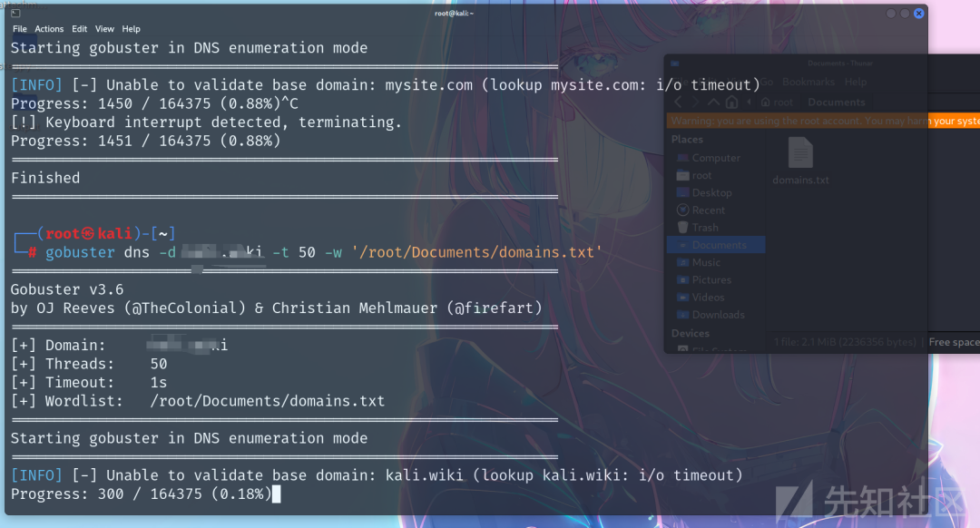
Task: Click the terminal icon in the title bar
Action: (15, 13)
